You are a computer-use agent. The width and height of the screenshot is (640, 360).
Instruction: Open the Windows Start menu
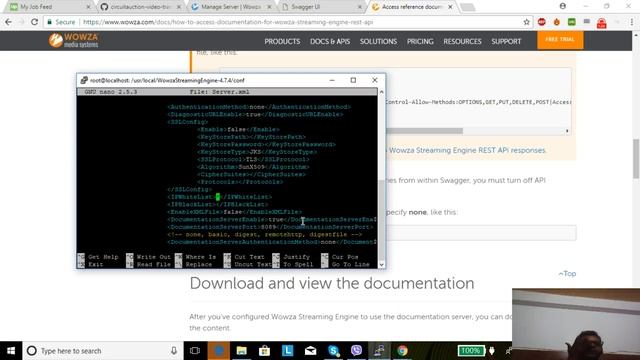click(x=11, y=351)
